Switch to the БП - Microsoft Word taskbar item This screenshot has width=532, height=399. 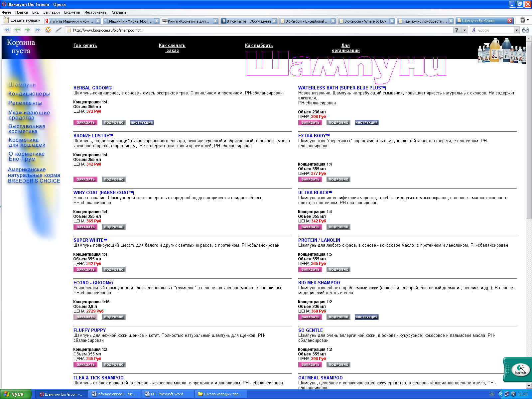coord(168,394)
